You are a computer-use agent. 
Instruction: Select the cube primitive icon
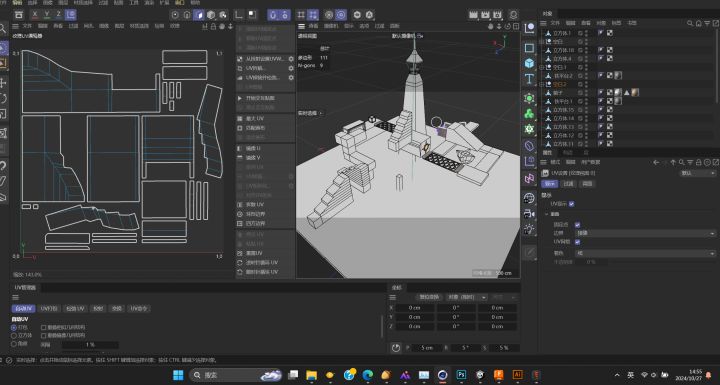point(529,63)
